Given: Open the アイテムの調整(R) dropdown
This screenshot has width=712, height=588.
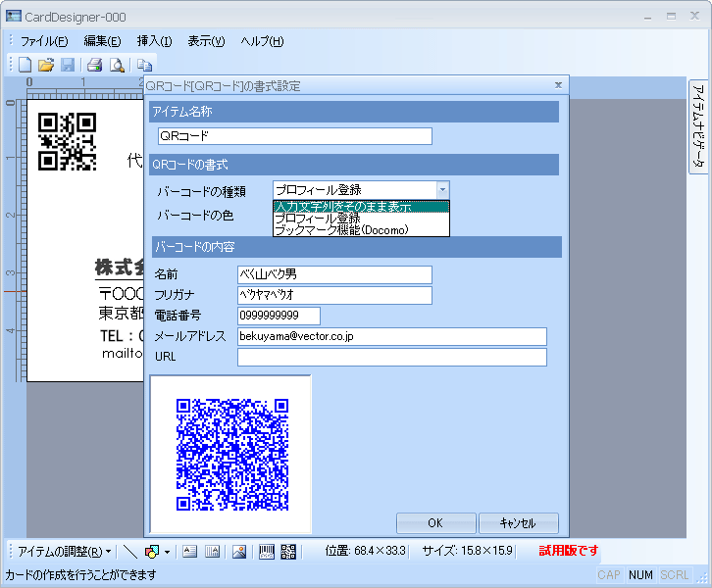Looking at the screenshot, I should click(64, 552).
